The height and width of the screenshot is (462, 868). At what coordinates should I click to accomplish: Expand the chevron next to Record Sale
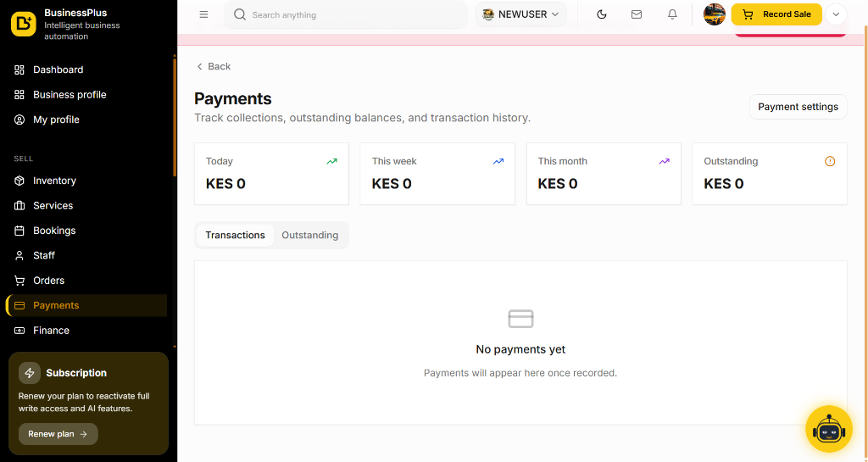tap(836, 14)
